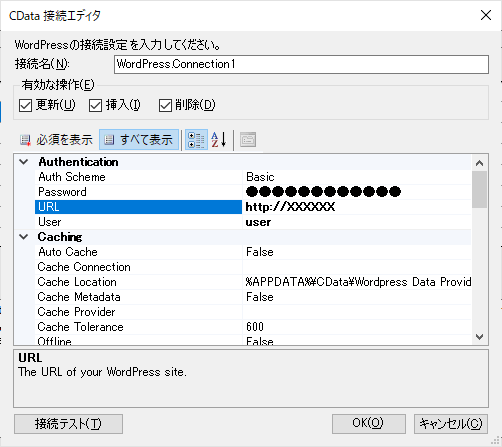Click the property grid scroll up arrow

click(x=479, y=163)
